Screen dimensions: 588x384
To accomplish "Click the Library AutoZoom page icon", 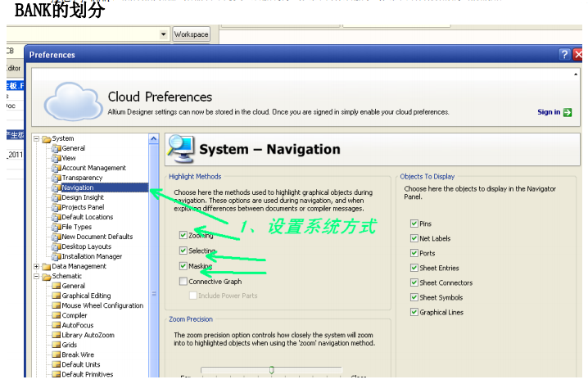I will pos(57,335).
